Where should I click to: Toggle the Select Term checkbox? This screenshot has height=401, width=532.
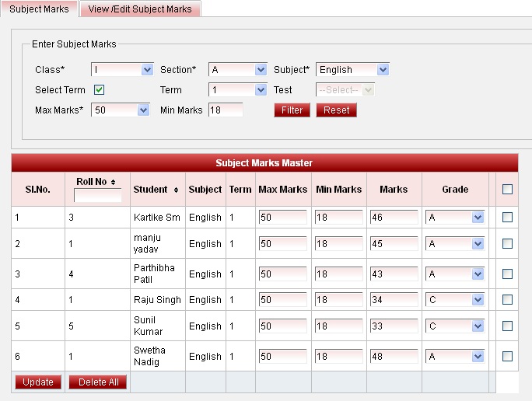[x=100, y=90]
